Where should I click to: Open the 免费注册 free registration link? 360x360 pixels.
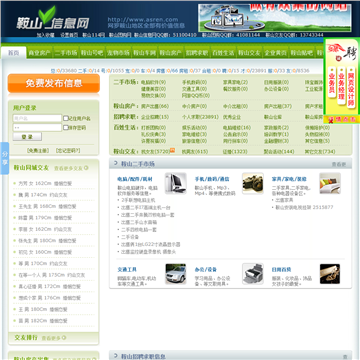click(x=38, y=150)
